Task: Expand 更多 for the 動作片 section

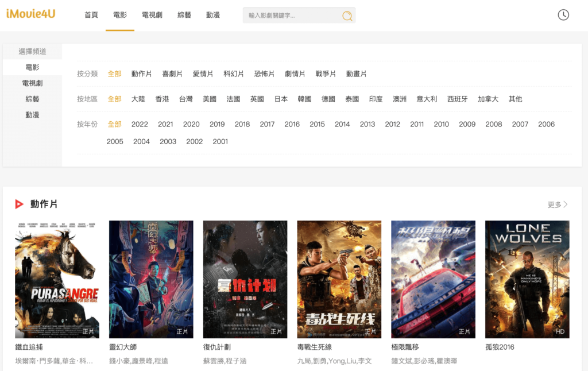Action: click(x=558, y=204)
